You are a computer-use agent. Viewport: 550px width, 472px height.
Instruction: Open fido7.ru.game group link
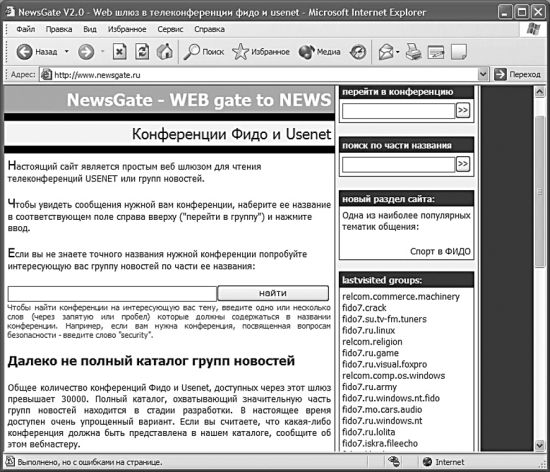(370, 353)
